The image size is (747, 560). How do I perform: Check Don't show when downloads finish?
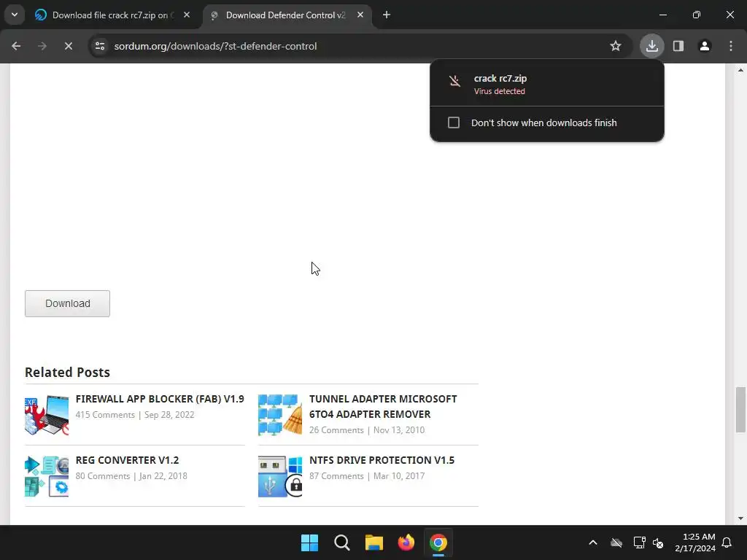coord(454,122)
